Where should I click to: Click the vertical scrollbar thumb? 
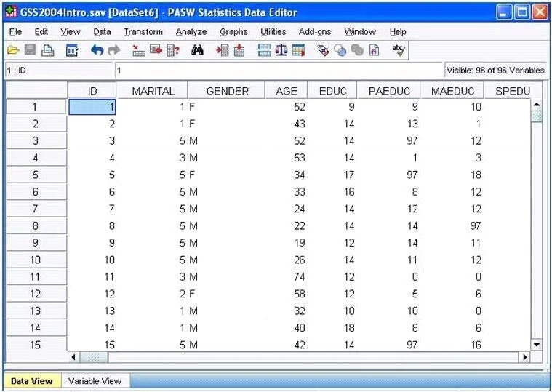click(537, 116)
